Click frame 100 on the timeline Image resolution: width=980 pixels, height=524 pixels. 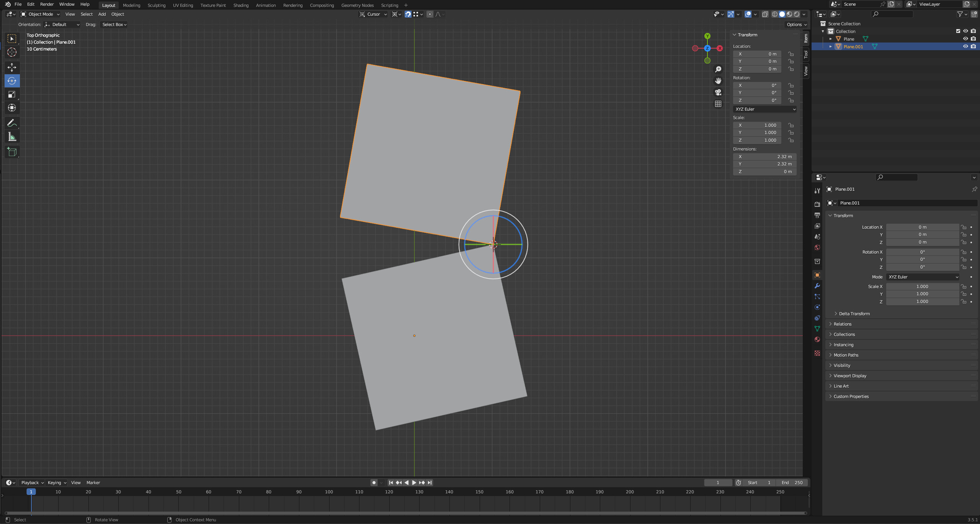tap(329, 492)
